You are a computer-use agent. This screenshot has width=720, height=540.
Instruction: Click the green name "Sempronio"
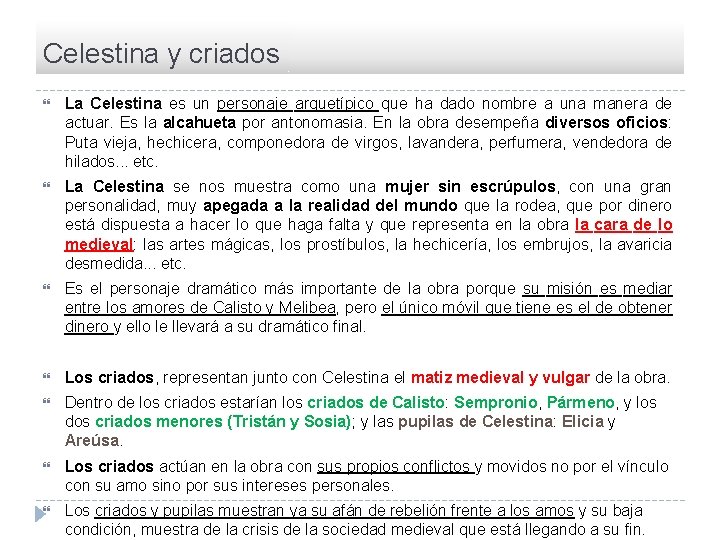pyautogui.click(x=495, y=403)
